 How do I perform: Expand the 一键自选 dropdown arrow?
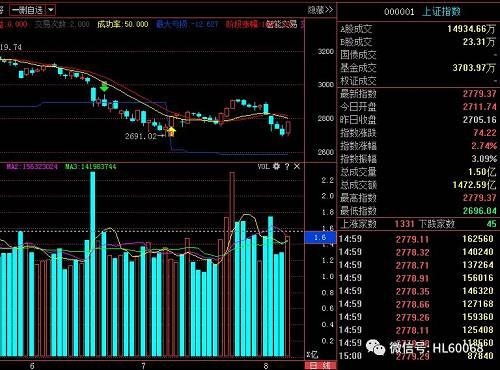point(51,10)
